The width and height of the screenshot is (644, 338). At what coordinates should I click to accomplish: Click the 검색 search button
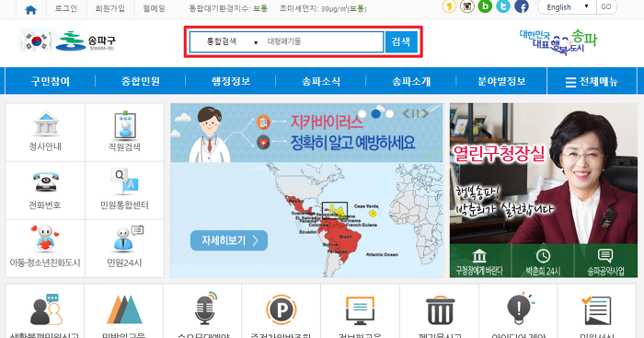pyautogui.click(x=401, y=41)
